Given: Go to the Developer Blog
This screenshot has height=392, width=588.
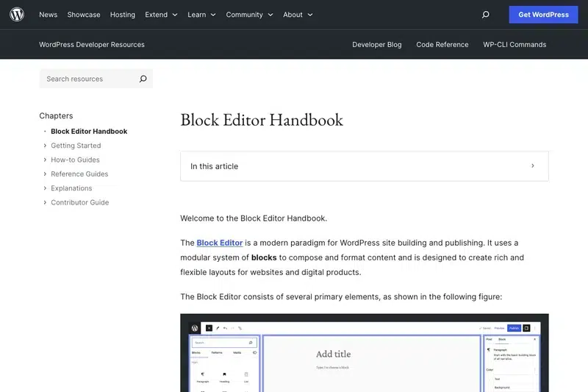Looking at the screenshot, I should point(377,45).
